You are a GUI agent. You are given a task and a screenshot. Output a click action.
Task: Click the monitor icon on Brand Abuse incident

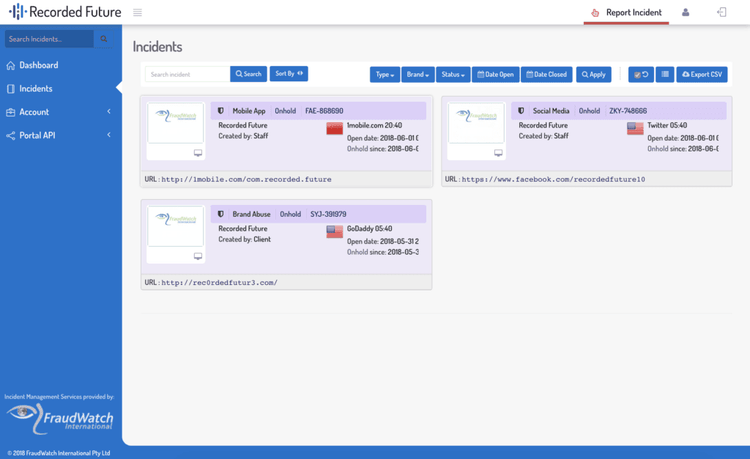(x=198, y=256)
